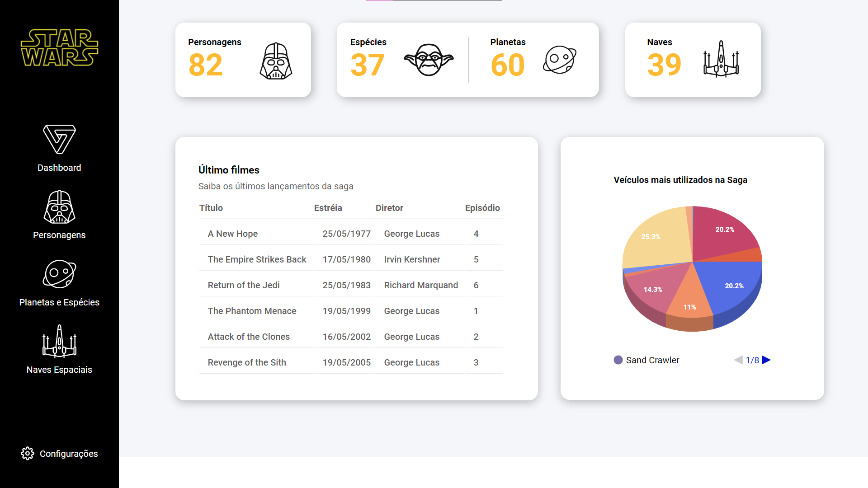The image size is (868, 488).
Task: Open Configurações label
Action: 69,454
